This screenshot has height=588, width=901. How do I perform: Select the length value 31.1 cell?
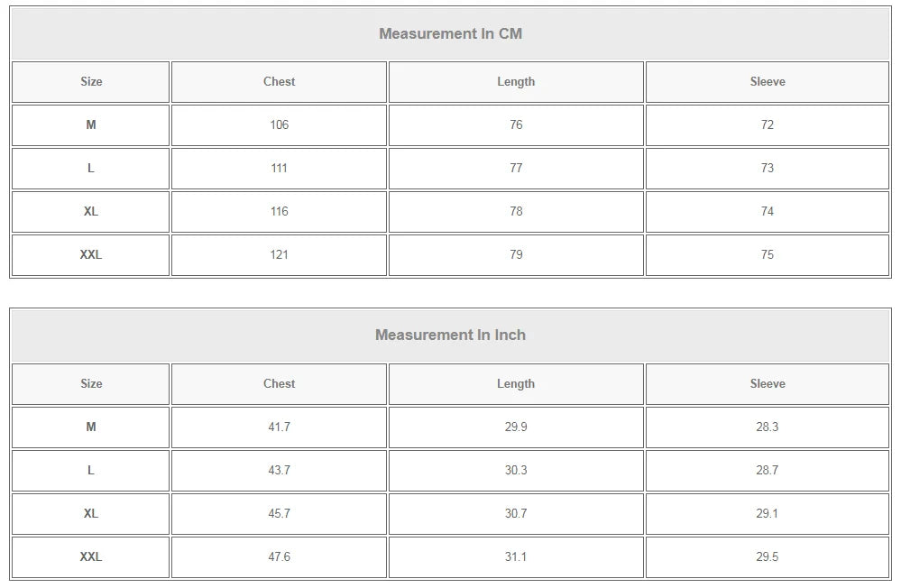[516, 557]
